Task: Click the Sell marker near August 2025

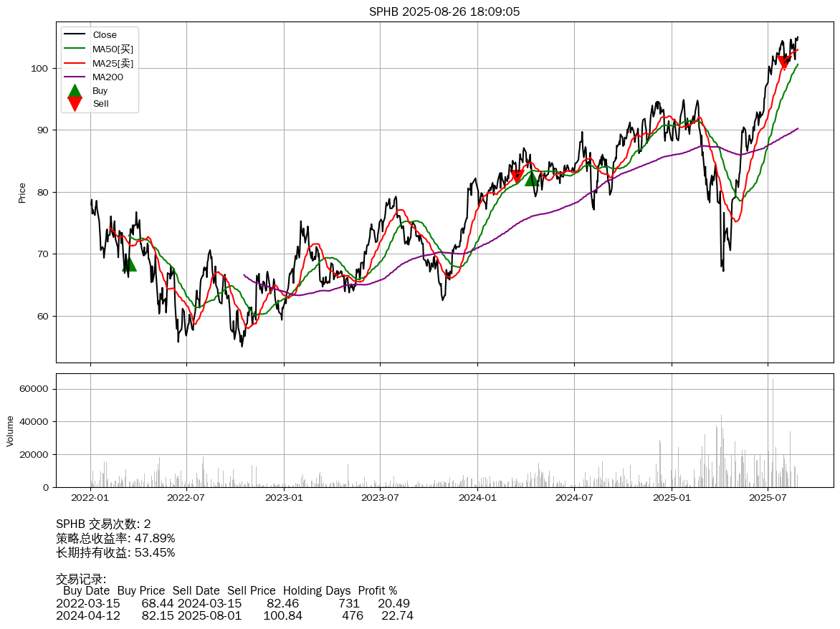Action: tap(783, 63)
